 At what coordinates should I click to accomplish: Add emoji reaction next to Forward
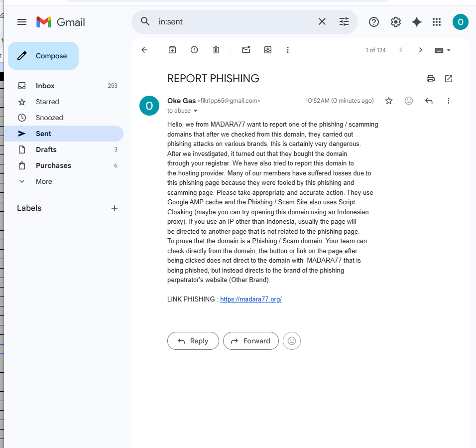pyautogui.click(x=292, y=341)
